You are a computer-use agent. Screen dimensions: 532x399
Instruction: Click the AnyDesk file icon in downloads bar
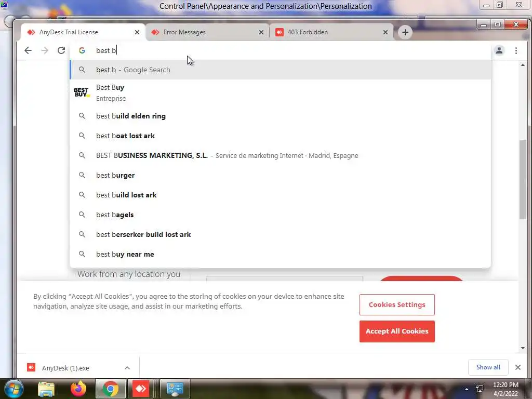pos(31,367)
